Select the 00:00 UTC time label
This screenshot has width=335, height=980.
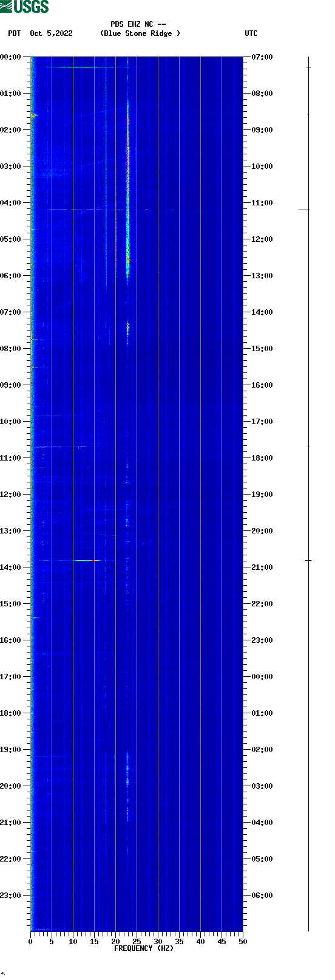click(262, 677)
